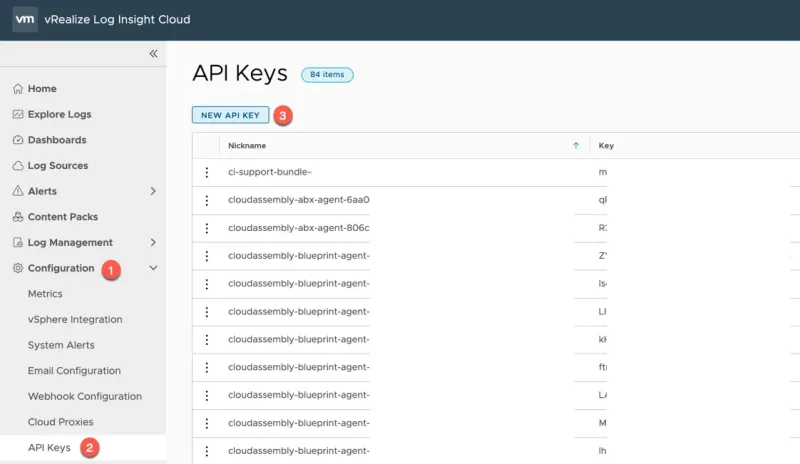Open the vSphere Integration menu item
Screen dimensions: 800x464
(x=75, y=320)
